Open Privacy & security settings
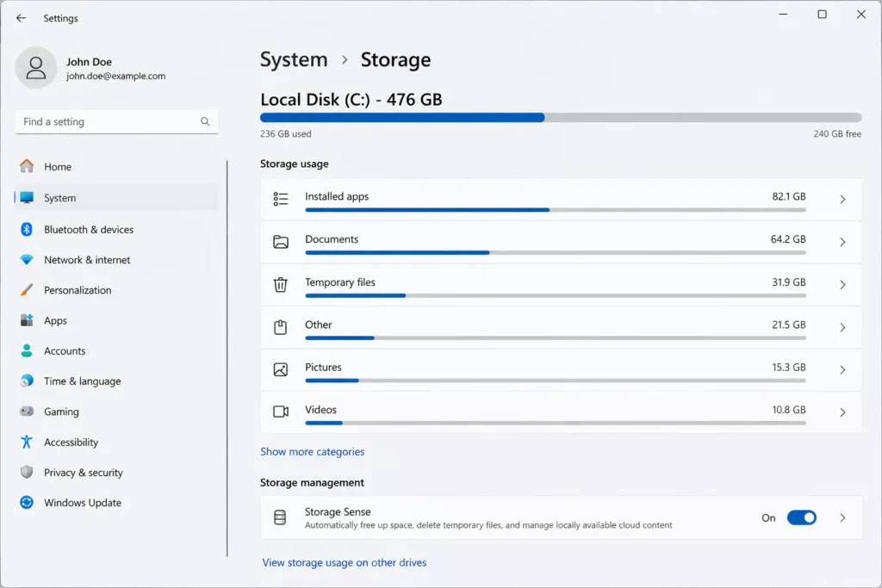Screen dimensions: 882x588 [116, 472]
